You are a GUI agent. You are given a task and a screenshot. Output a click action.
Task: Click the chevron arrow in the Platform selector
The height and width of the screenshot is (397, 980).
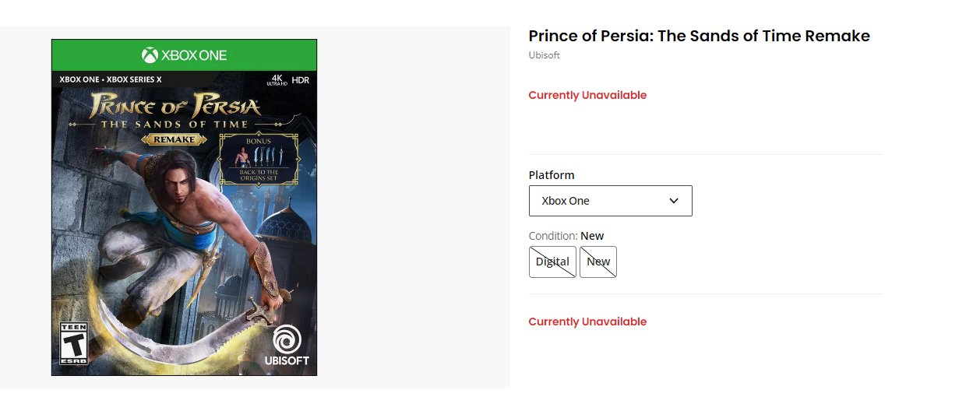(674, 201)
